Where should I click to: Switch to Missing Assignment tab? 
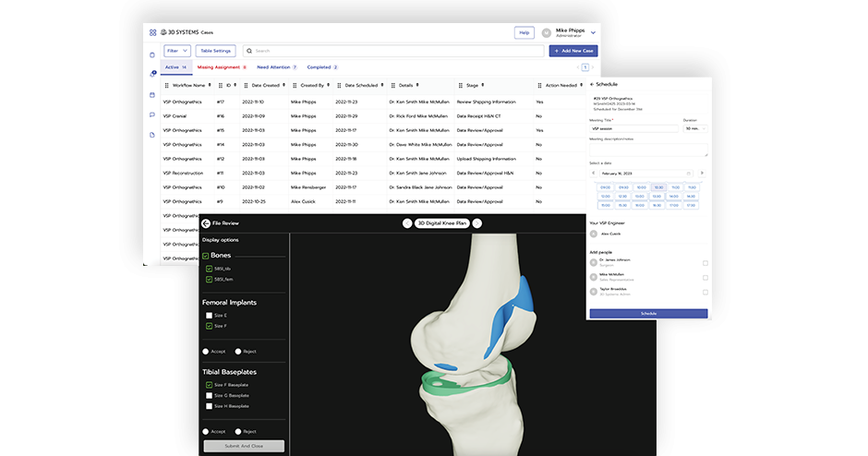click(x=222, y=67)
